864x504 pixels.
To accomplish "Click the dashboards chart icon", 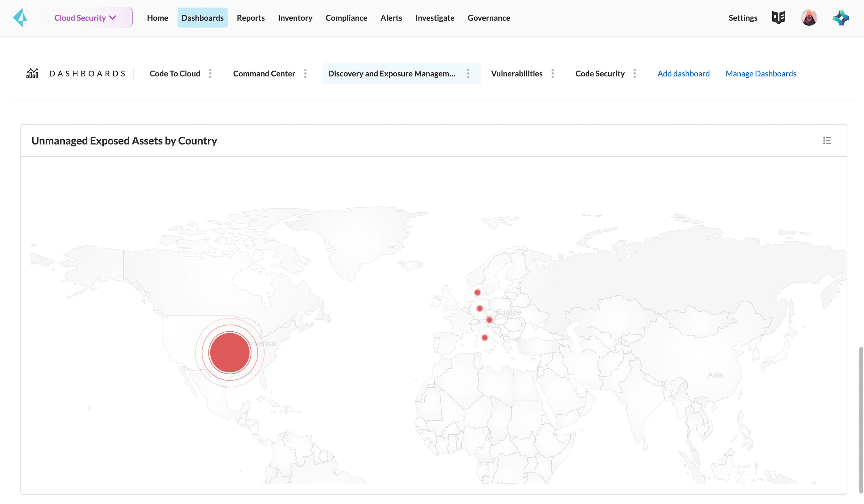I will pyautogui.click(x=32, y=73).
